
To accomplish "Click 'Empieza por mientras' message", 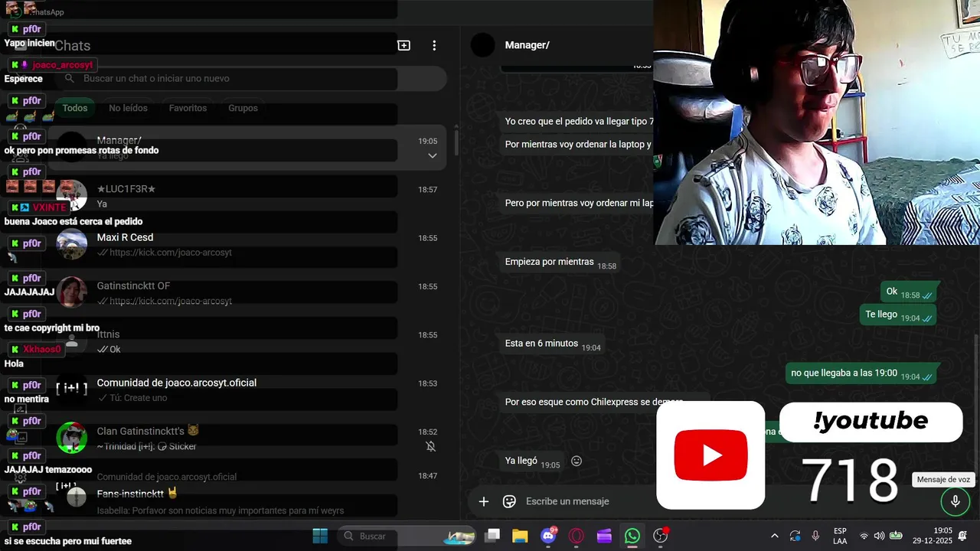I will (558, 262).
